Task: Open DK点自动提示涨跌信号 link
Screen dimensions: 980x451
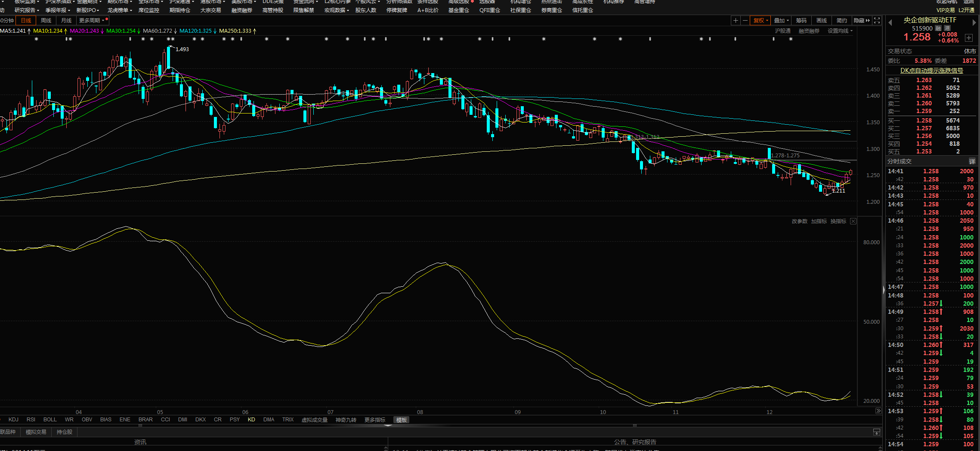Action: pyautogui.click(x=932, y=71)
